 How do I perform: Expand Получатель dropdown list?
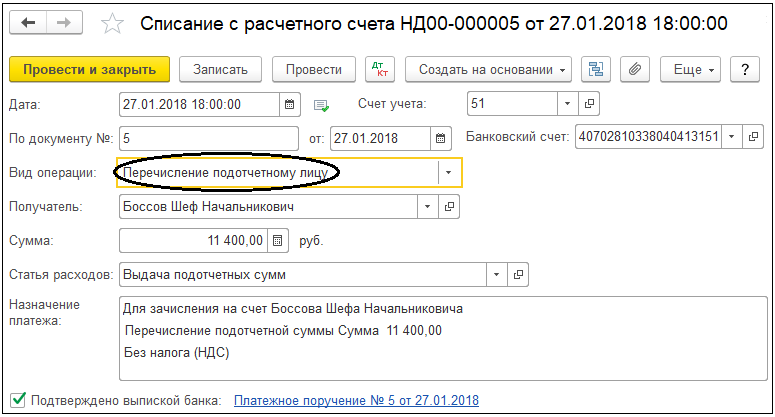[x=428, y=207]
